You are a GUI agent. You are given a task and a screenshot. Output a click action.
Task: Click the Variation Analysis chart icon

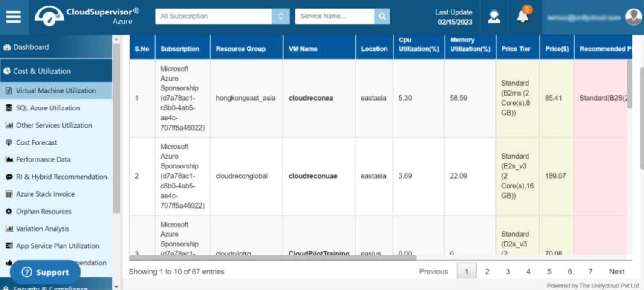coord(9,229)
